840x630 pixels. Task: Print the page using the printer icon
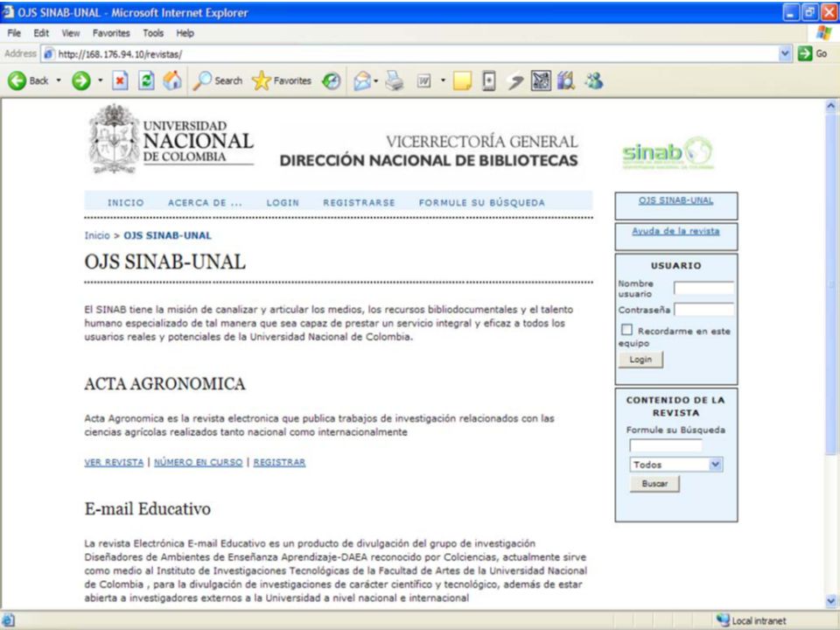(x=395, y=80)
